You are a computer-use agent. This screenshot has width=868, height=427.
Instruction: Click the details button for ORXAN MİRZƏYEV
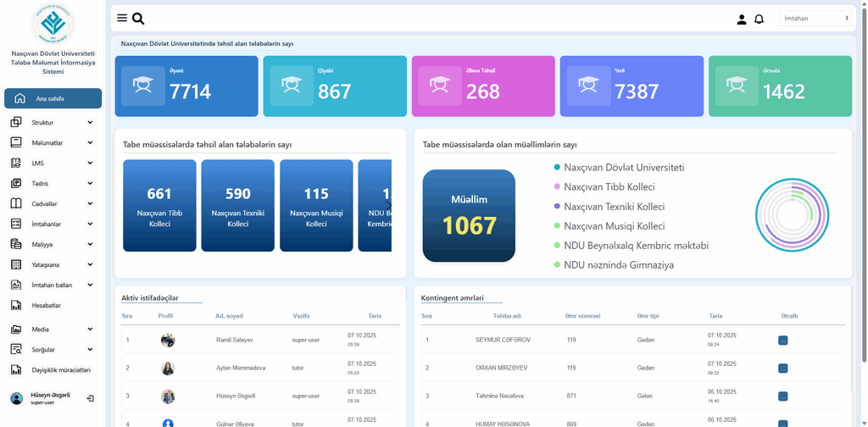782,368
